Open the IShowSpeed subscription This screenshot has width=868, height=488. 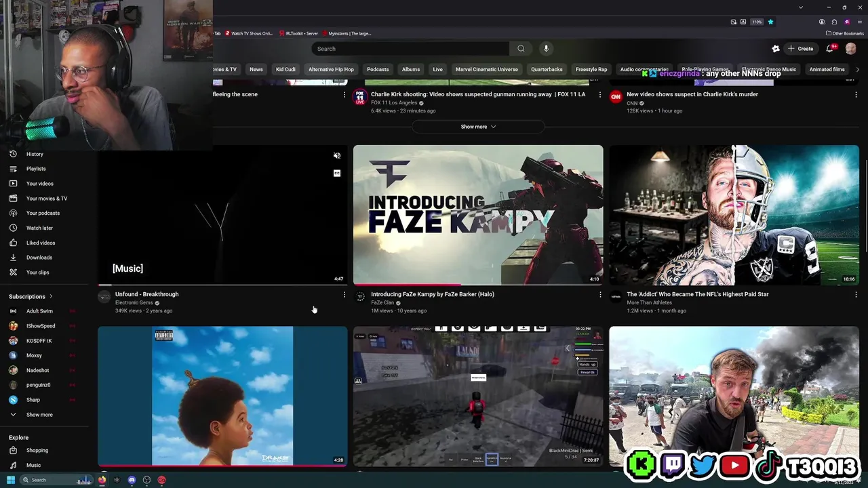42,326
